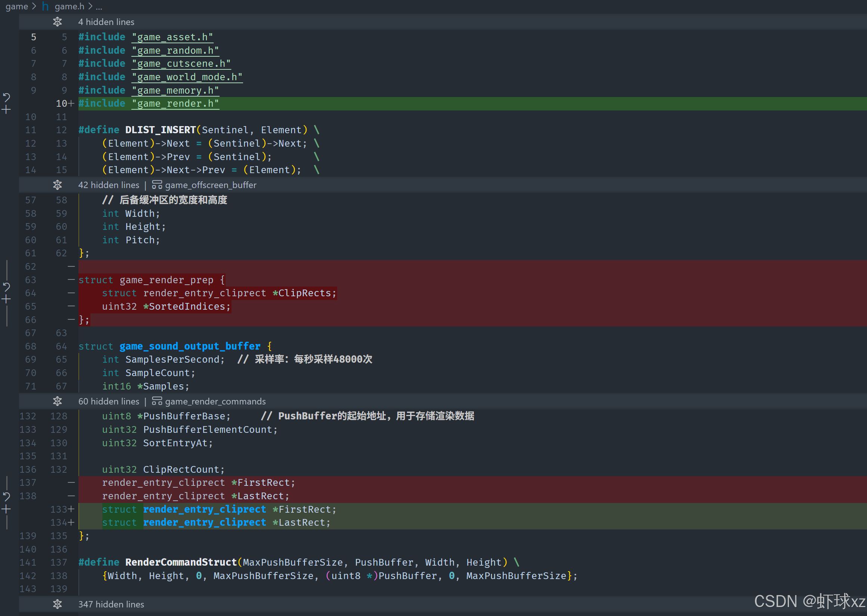Screen dimensions: 867x616
Task: Open the game.h breadcrumb item
Action: point(69,6)
